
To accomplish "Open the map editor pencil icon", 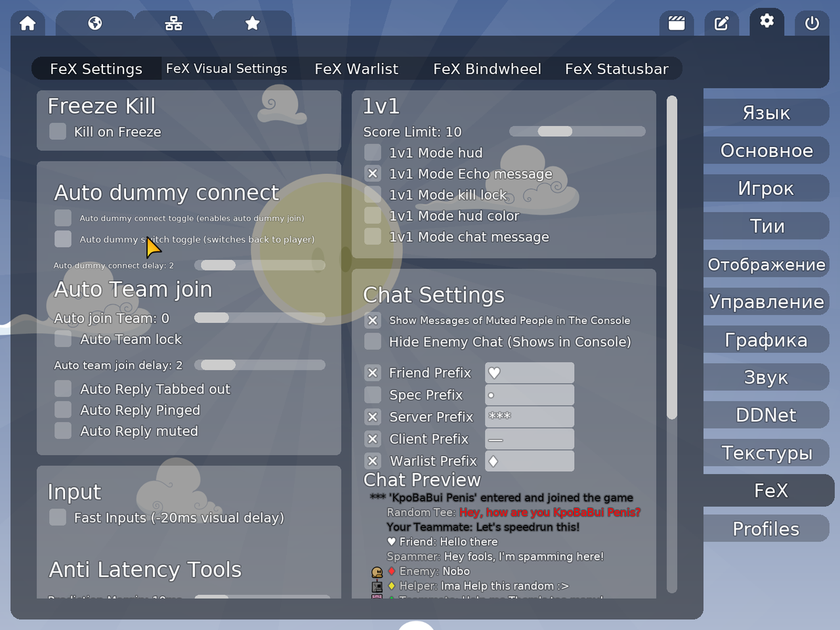I will click(x=721, y=24).
